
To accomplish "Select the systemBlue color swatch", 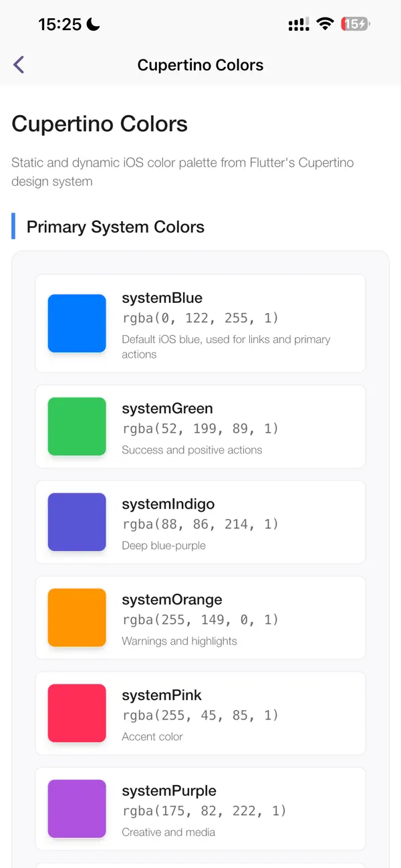I will coord(77,323).
